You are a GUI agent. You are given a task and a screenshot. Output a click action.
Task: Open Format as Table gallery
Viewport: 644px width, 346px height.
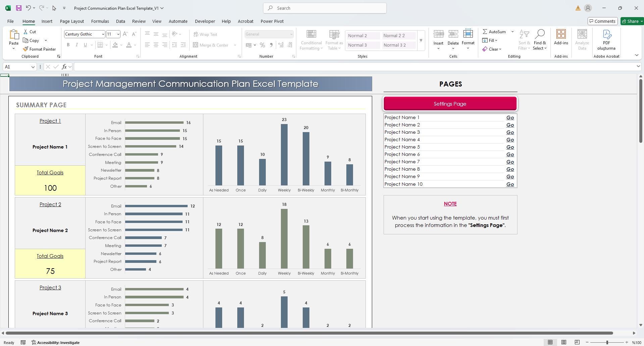[x=334, y=40]
